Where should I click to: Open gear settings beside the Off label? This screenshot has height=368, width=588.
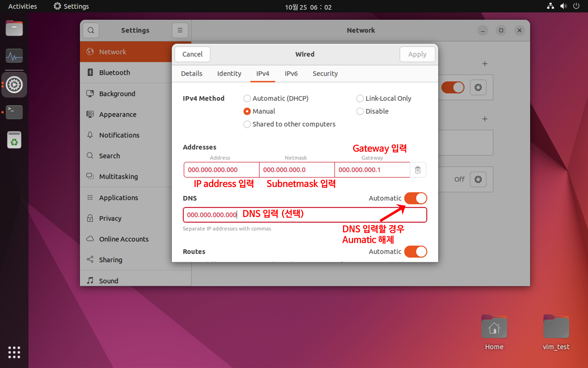click(478, 179)
